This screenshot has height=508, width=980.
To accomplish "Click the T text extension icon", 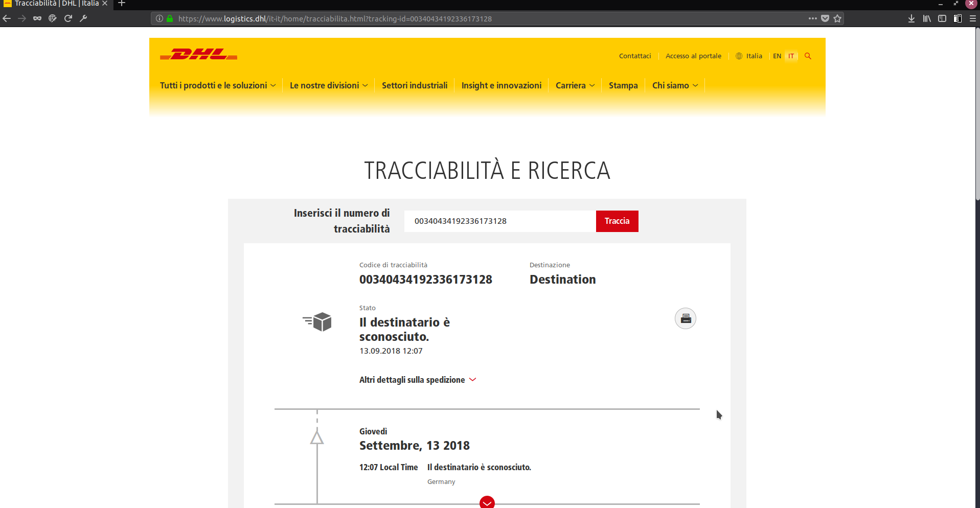I will pos(958,18).
